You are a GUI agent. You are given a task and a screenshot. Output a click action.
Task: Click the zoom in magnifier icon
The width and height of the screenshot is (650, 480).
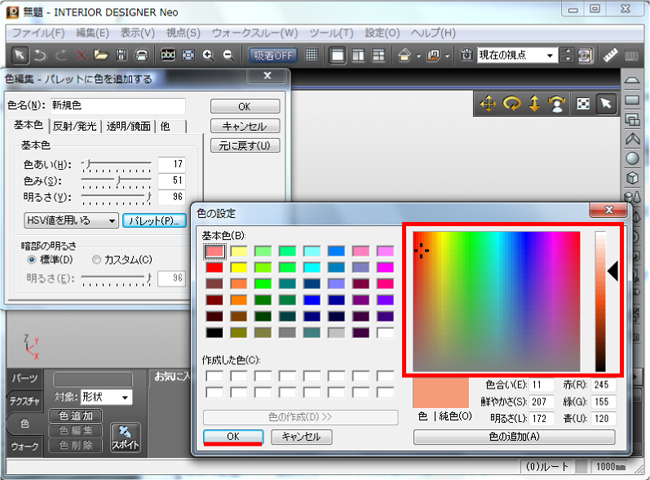coord(208,55)
